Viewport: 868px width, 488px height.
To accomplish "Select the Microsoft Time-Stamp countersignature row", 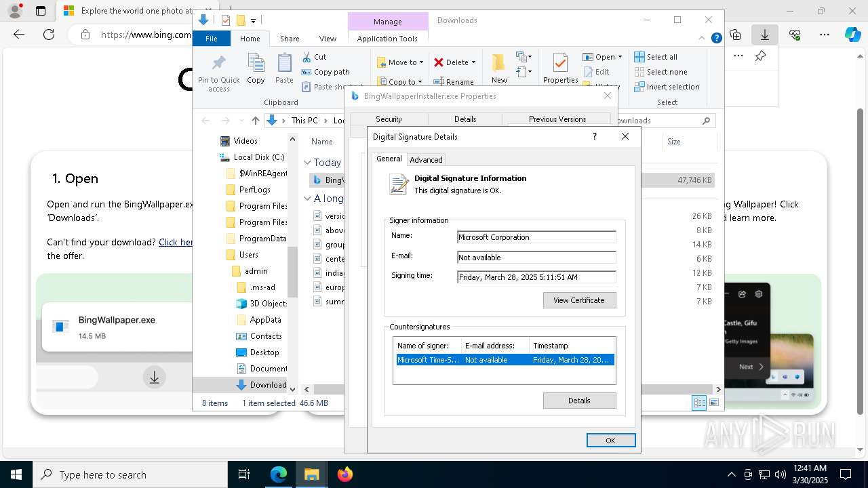I will [505, 360].
